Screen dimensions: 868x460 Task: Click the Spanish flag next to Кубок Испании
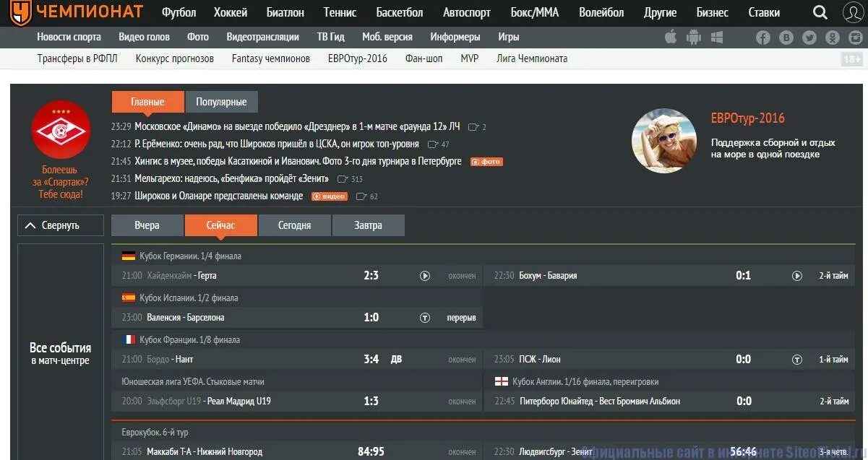coord(129,298)
